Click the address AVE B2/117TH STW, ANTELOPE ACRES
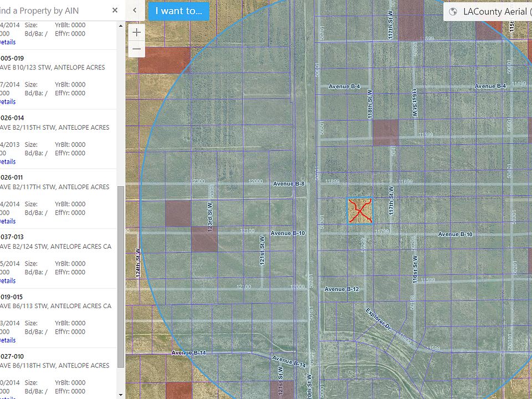 55,187
